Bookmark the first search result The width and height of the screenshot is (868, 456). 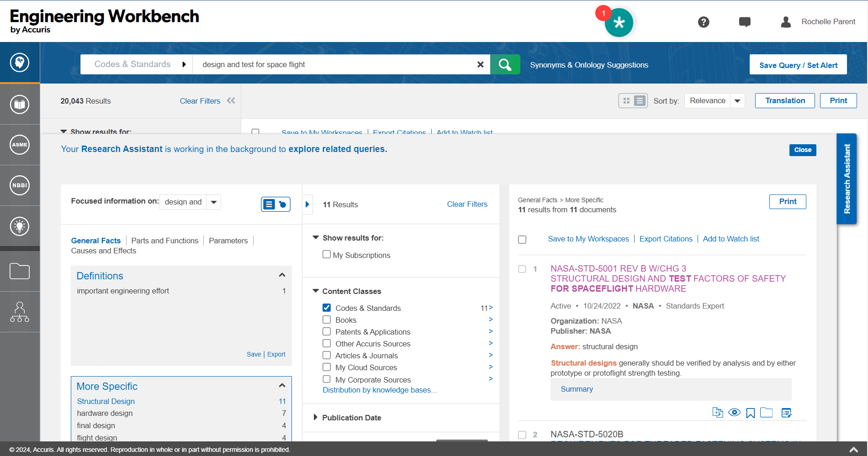coord(751,412)
